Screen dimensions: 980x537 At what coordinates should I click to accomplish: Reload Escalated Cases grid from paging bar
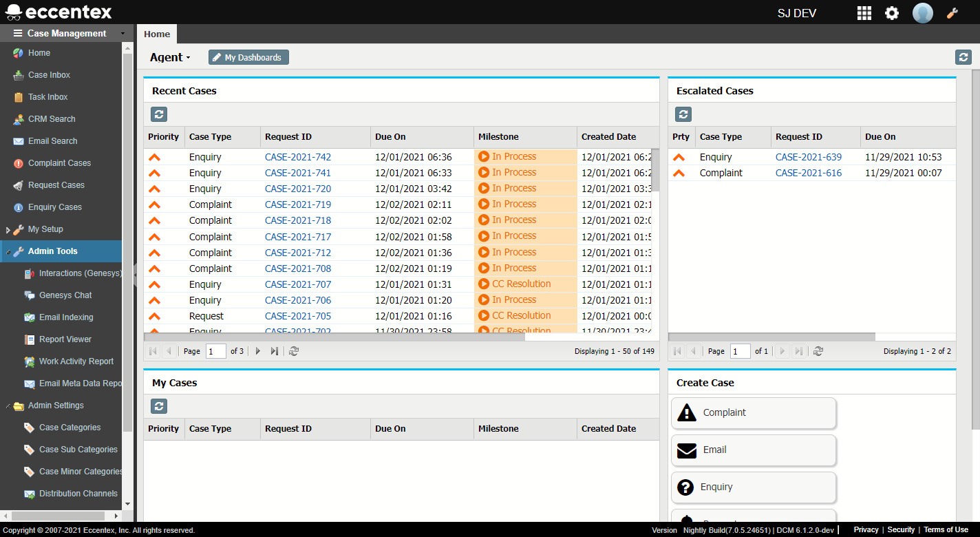coord(818,351)
